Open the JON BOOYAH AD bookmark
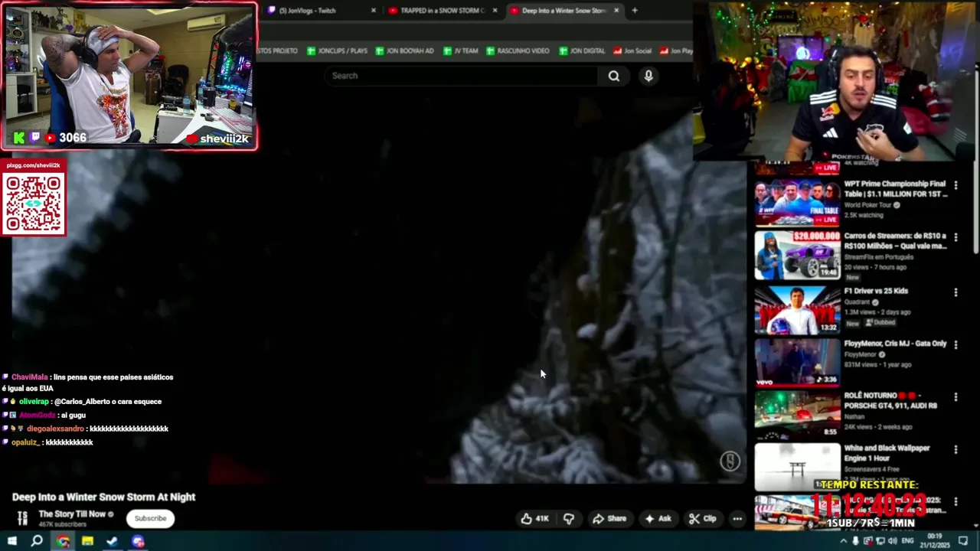The width and height of the screenshot is (980, 551). coord(404,51)
